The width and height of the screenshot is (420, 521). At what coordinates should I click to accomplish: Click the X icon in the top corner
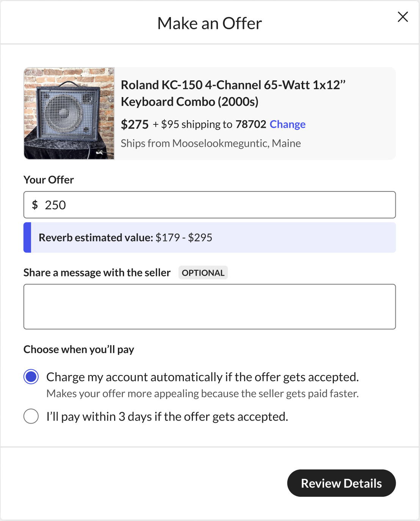coord(403,17)
